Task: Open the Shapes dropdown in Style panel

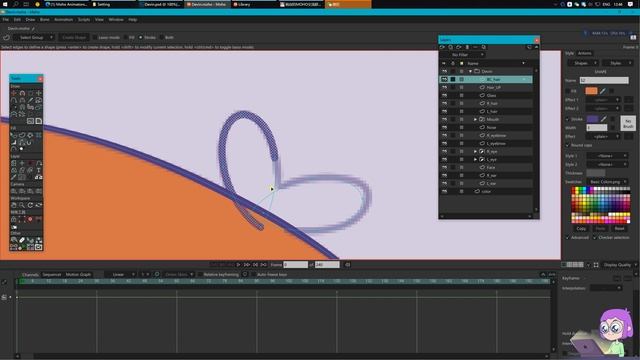Action: (x=583, y=63)
